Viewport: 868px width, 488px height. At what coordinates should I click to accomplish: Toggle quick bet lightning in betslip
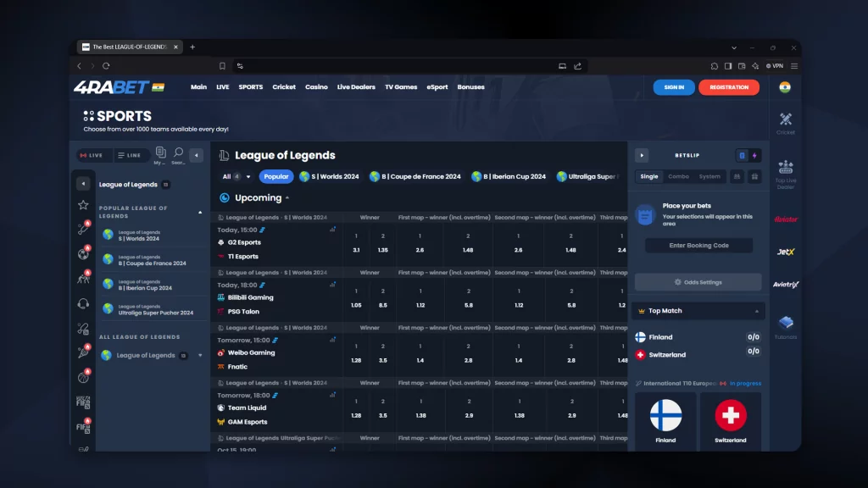(x=754, y=156)
